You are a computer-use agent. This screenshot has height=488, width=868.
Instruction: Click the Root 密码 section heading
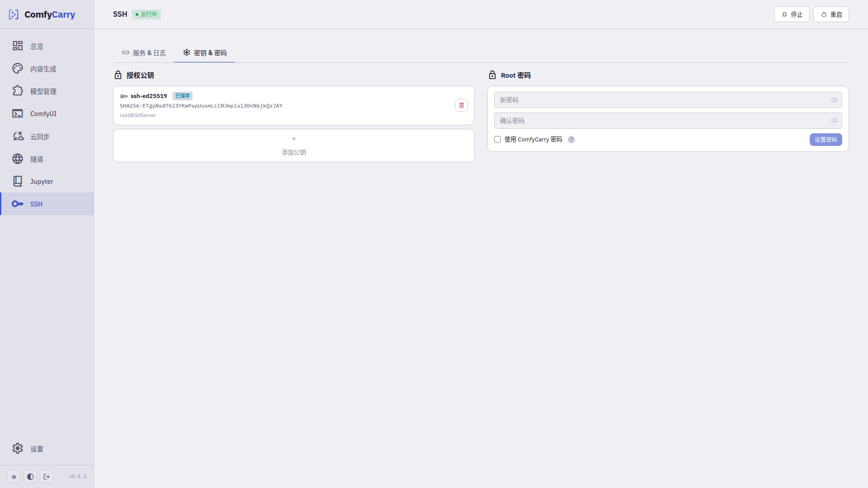tap(516, 75)
